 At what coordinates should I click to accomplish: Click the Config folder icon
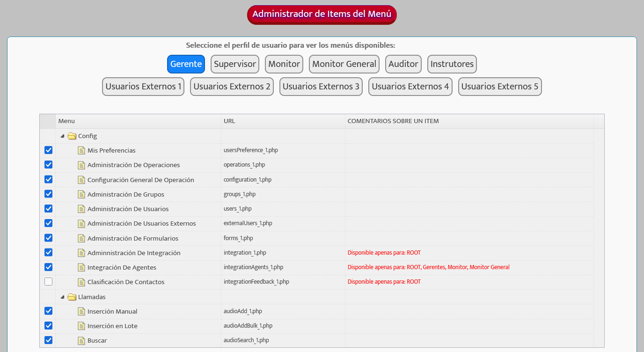[x=72, y=136]
